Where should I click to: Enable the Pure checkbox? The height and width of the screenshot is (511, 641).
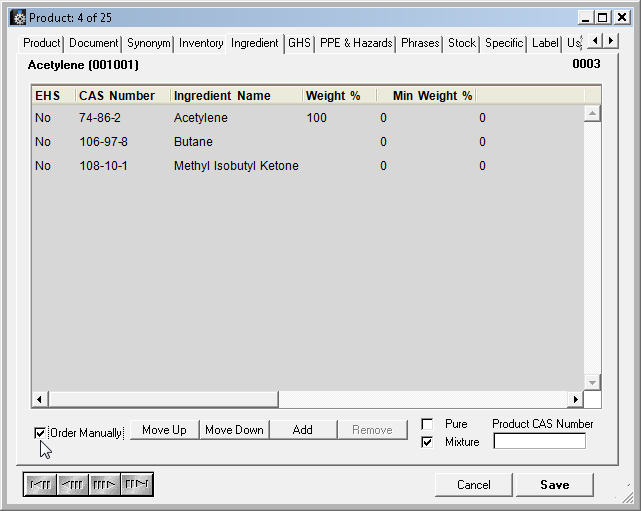click(x=427, y=424)
